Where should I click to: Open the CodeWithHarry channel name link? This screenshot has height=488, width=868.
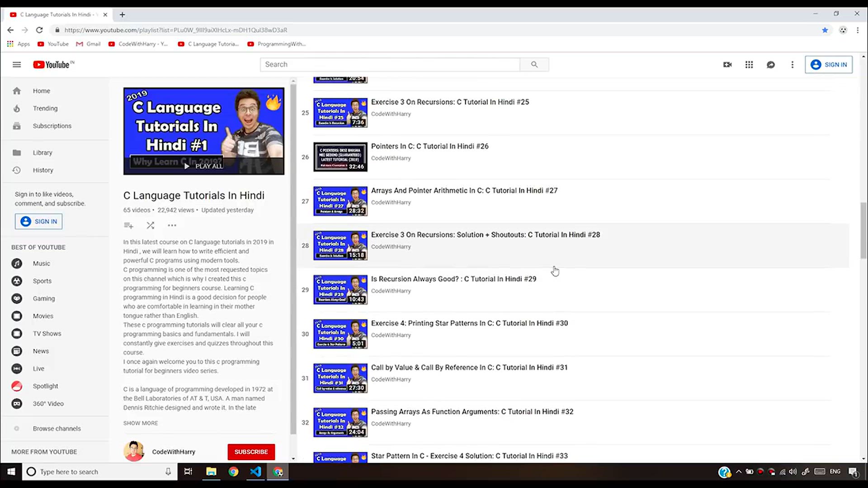point(174,452)
